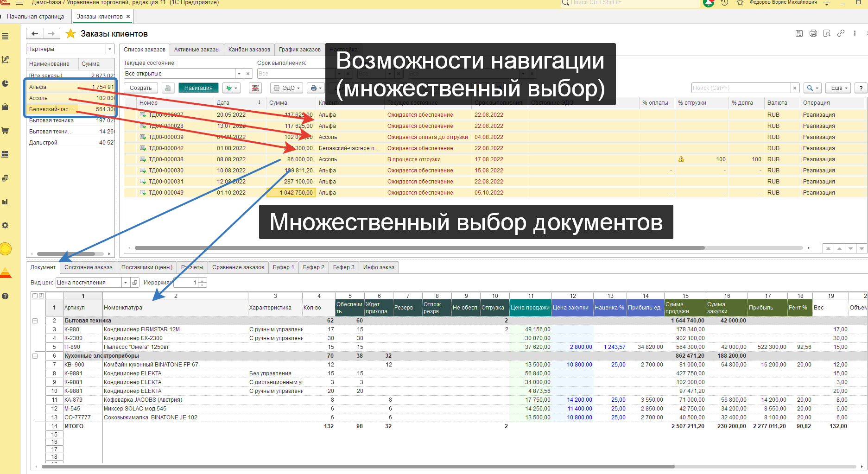This screenshot has width=868, height=474.
Task: Clear the Поиск (Ctrl+F) field with its X
Action: click(795, 88)
